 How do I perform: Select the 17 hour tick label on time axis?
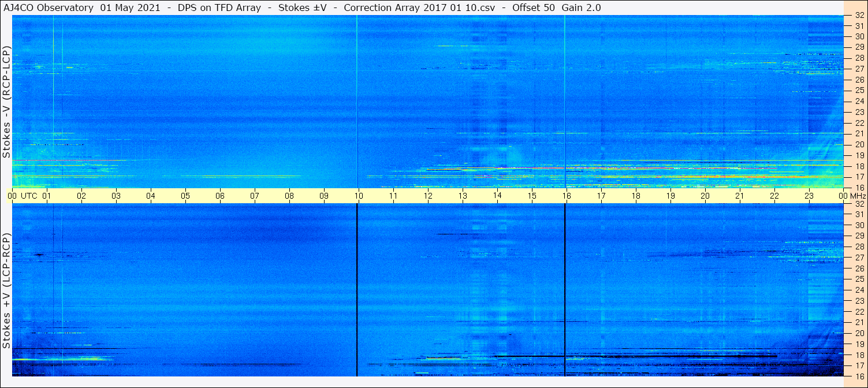point(601,196)
